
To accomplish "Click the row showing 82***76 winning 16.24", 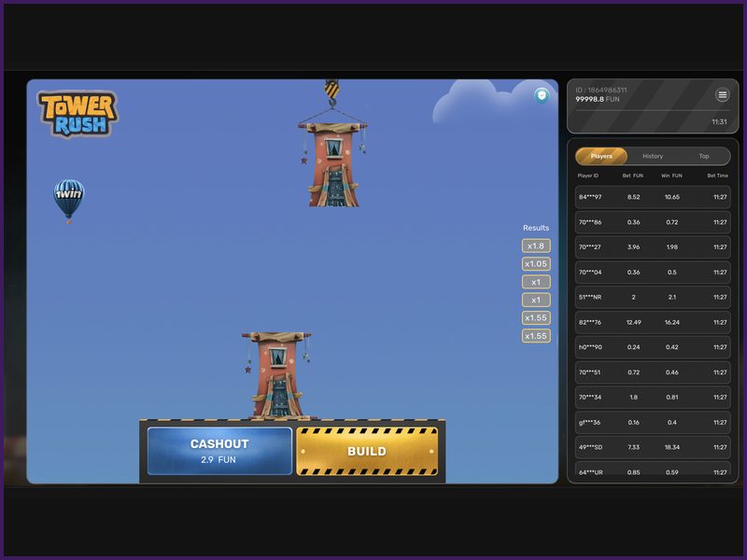I will pyautogui.click(x=654, y=321).
